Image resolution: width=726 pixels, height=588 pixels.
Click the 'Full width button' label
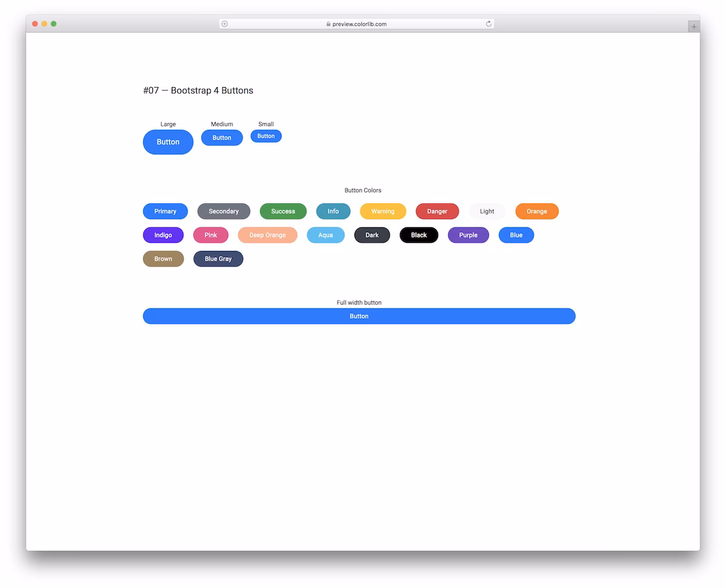pyautogui.click(x=359, y=302)
